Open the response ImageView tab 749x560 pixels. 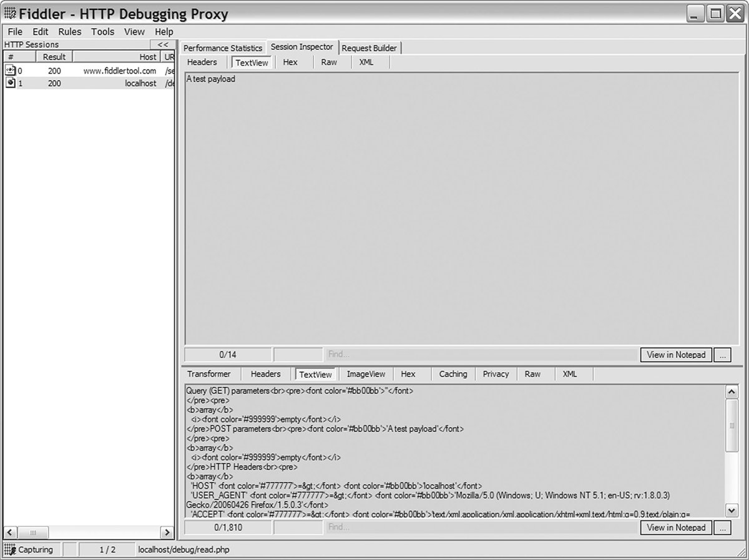[366, 374]
